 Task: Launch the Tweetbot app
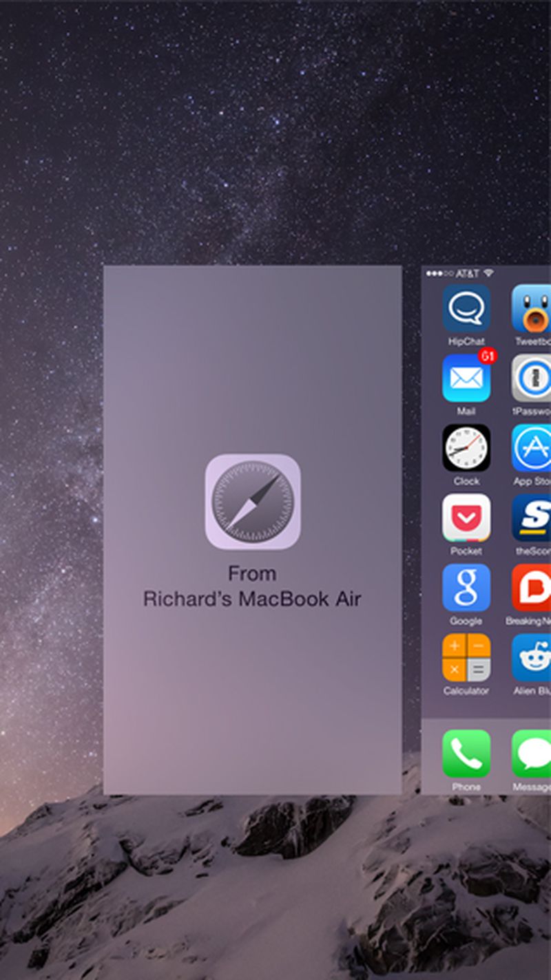(532, 308)
